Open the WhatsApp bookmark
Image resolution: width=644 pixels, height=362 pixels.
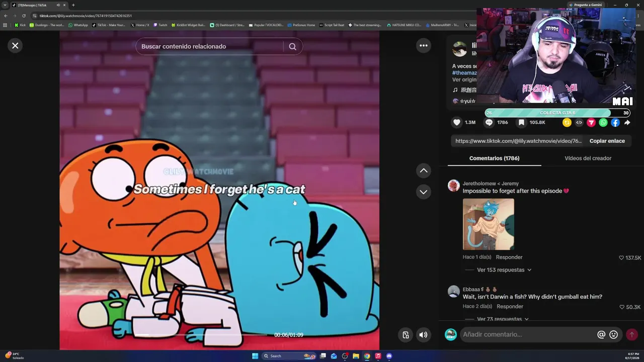[78, 25]
